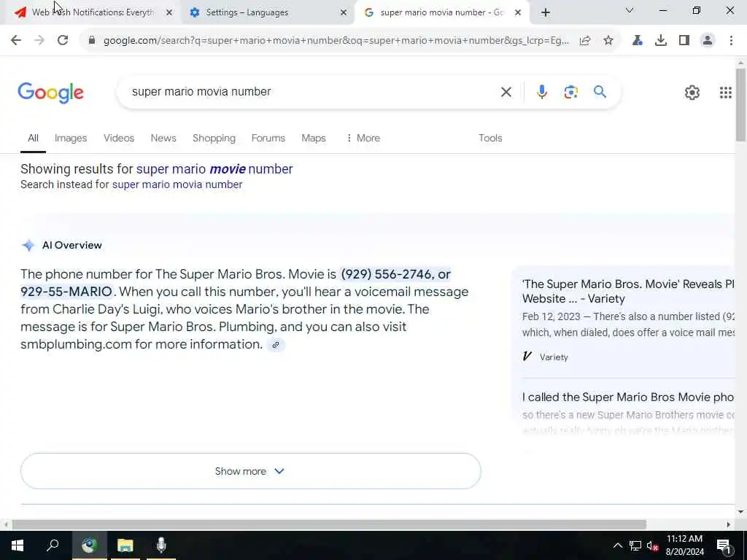Open 'I called the Super Mario Bros Movie' result
The image size is (747, 560).
tap(628, 397)
